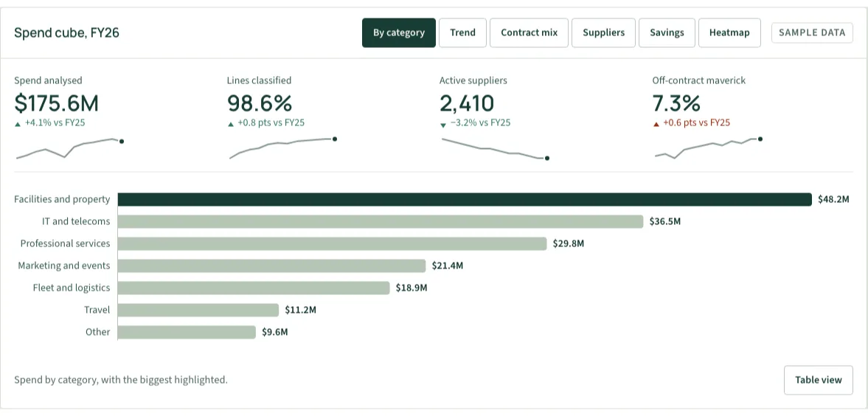Switch to the Suppliers tab
The image size is (868, 416).
point(603,32)
